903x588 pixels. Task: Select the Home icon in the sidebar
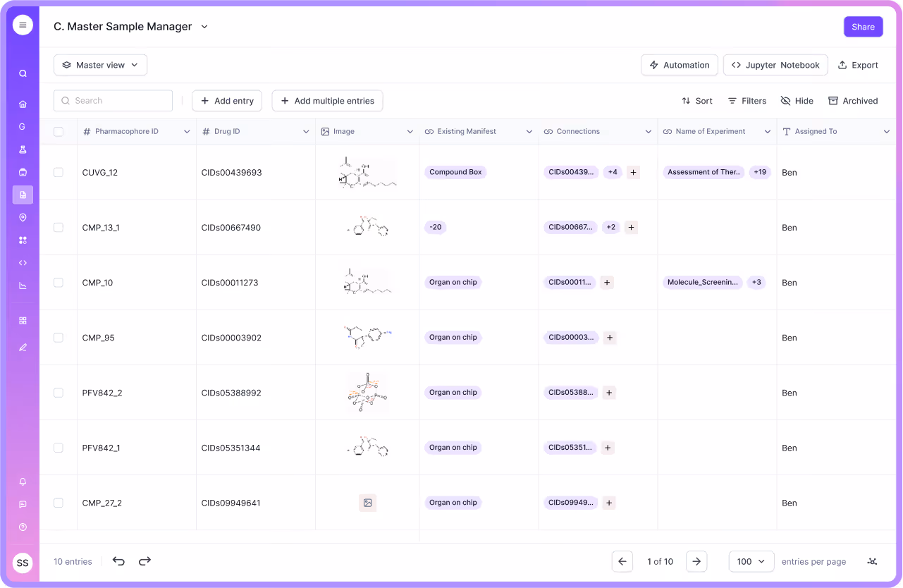[x=23, y=103]
